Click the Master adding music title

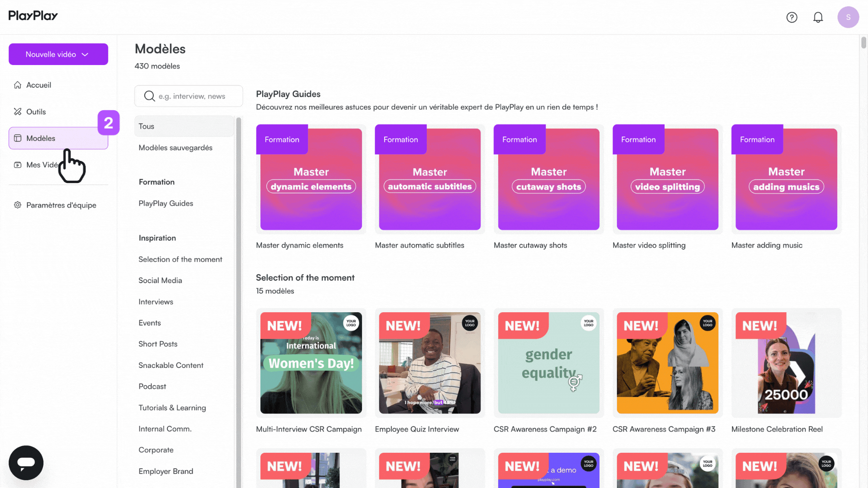767,245
